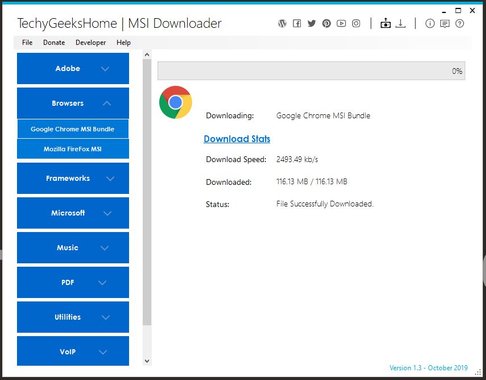Screen dimensions: 486x380
Task: Open the info circle icon
Action: (x=430, y=23)
